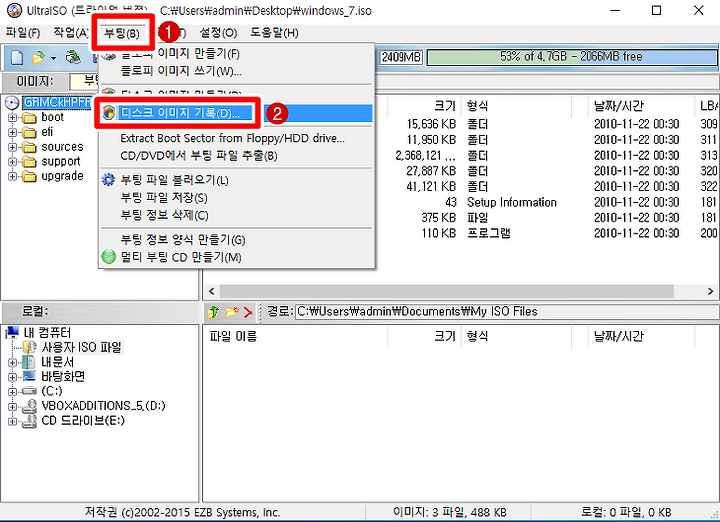The image size is (720, 522).
Task: Click the 경로 path input field
Action: (x=507, y=312)
